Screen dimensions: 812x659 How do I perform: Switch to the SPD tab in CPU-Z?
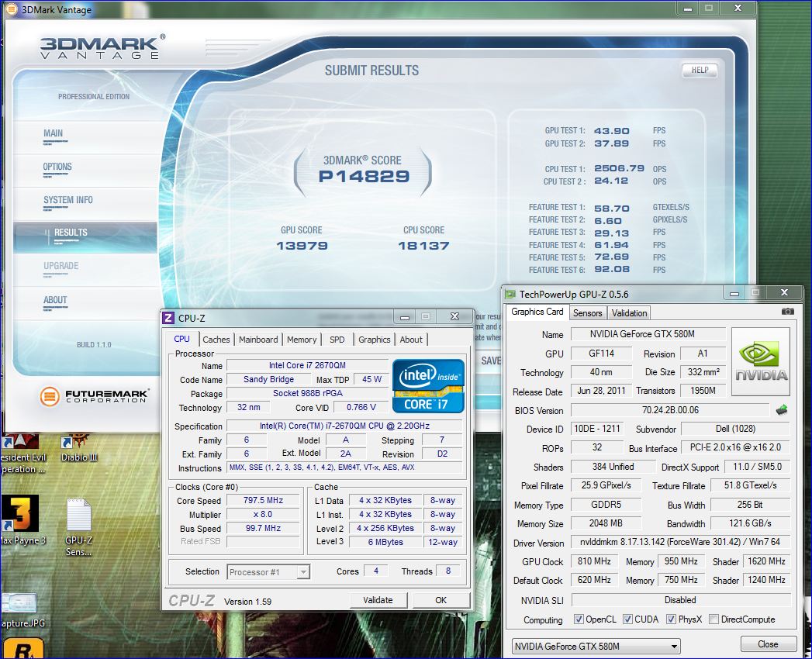(x=337, y=340)
